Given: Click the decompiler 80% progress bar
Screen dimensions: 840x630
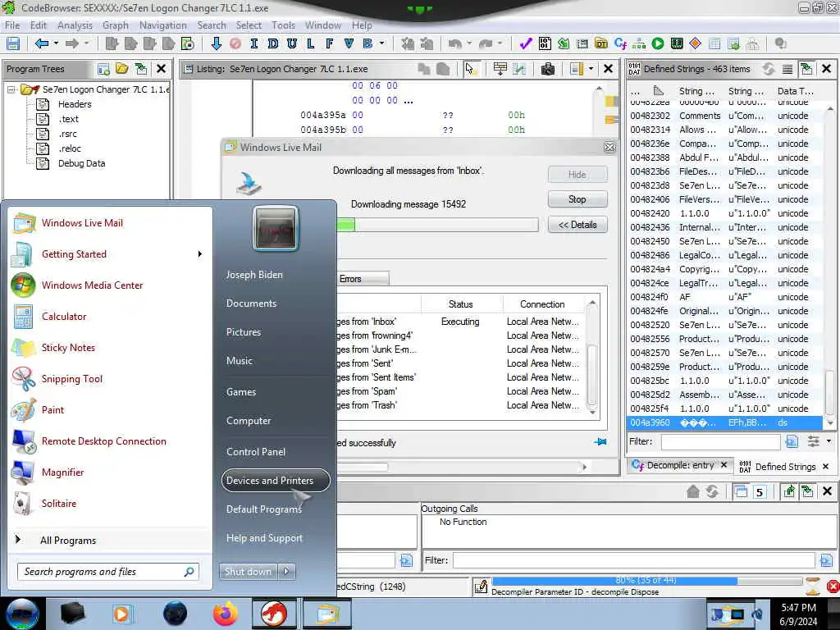Looking at the screenshot, I should pyautogui.click(x=647, y=581).
